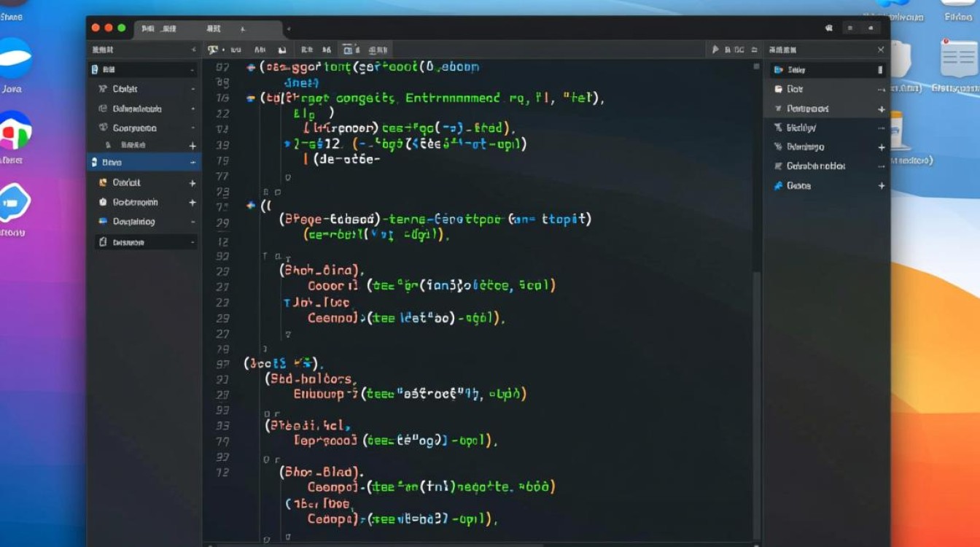Viewport: 980px width, 547px height.
Task: Click the blue pin icon in right panel's last row
Action: (x=778, y=186)
